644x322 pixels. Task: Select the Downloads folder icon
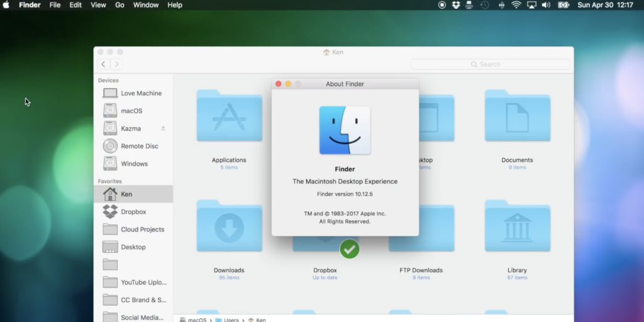229,226
